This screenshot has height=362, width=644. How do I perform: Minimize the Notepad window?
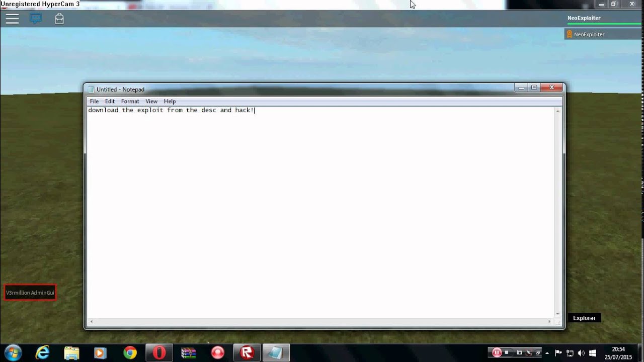pyautogui.click(x=521, y=87)
